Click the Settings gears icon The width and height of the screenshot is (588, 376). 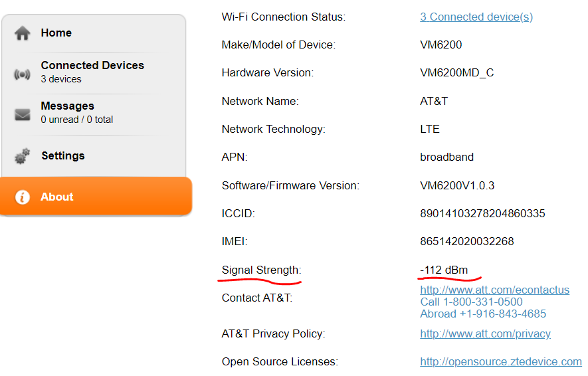click(x=23, y=156)
